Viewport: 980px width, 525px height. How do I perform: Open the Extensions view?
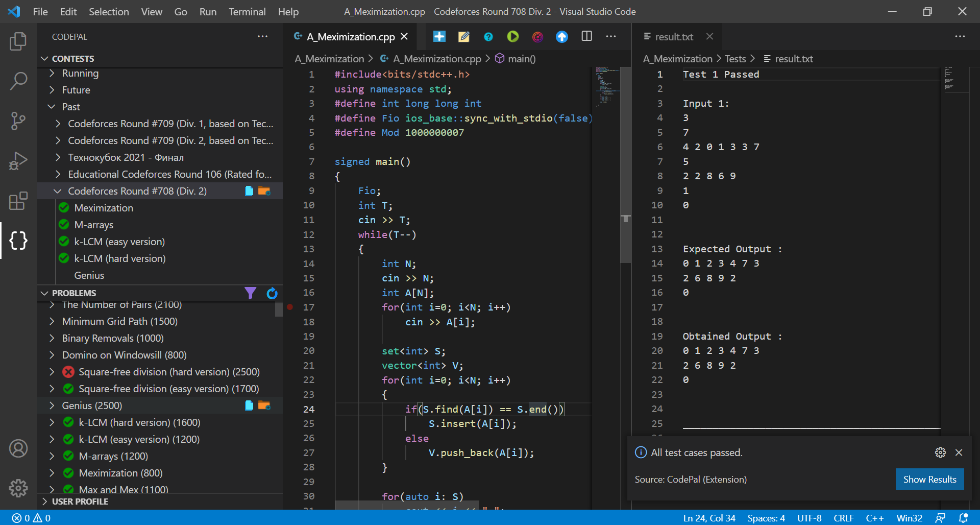18,201
